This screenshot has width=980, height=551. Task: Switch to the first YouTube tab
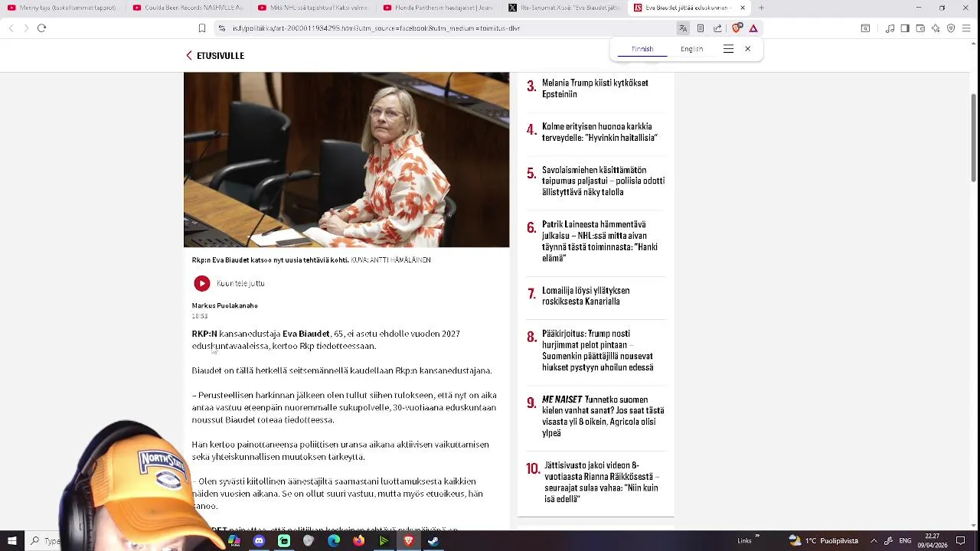click(63, 8)
